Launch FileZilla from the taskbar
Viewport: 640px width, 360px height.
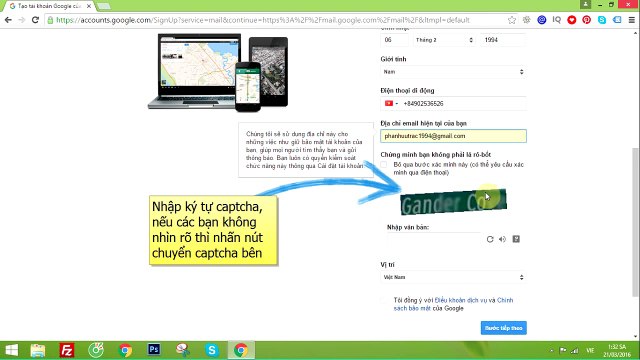(x=67, y=350)
